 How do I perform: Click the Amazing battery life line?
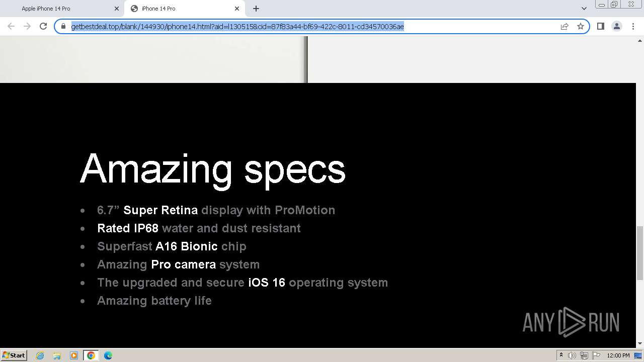coord(154,301)
